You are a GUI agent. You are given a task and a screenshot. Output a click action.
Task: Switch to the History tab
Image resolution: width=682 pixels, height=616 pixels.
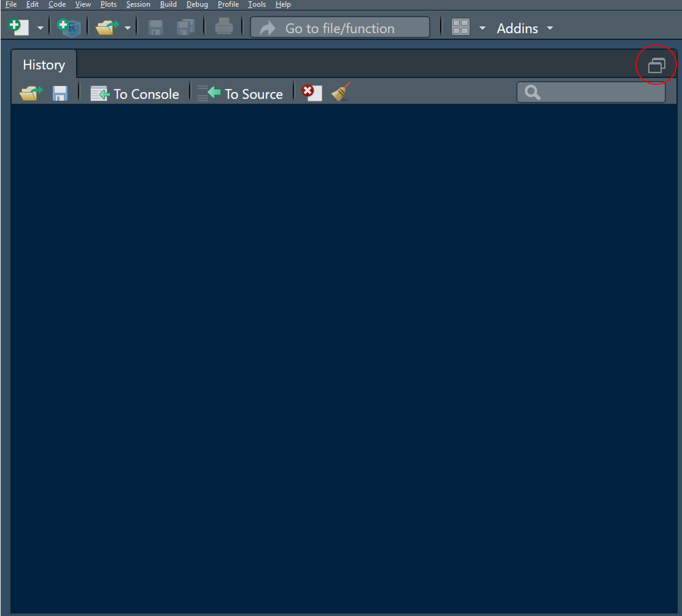point(43,64)
